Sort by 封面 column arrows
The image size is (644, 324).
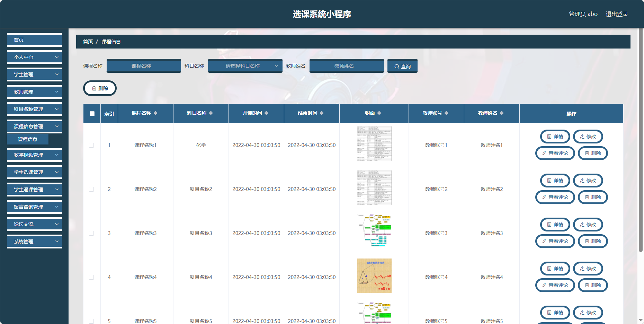click(x=379, y=113)
